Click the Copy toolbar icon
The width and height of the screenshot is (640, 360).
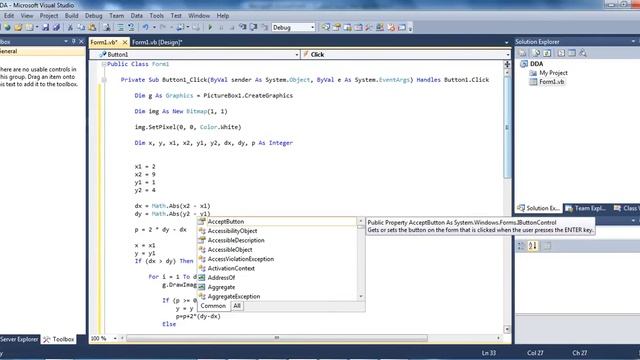pos(81,27)
